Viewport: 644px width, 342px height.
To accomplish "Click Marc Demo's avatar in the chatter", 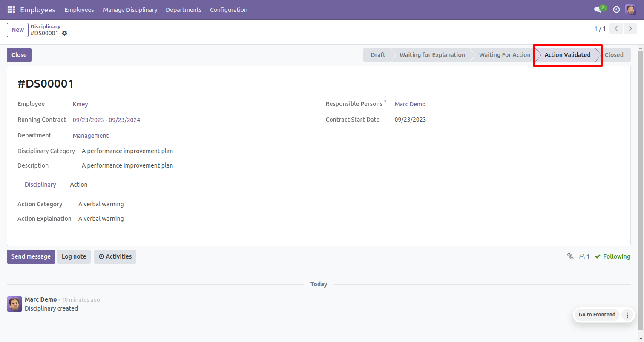I will [x=14, y=304].
